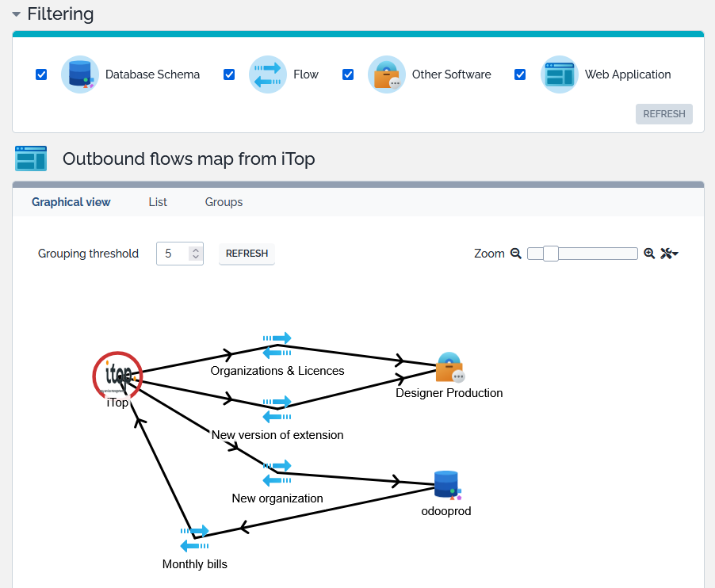Click the Web Application filter icon
This screenshot has height=588, width=715.
click(x=560, y=74)
